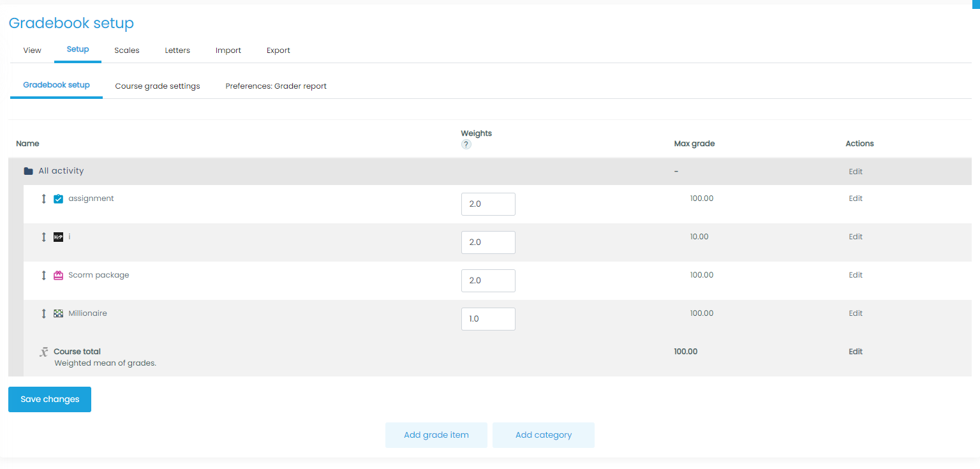This screenshot has width=980, height=469.
Task: Open the Edit menu for assignment row
Action: 855,198
